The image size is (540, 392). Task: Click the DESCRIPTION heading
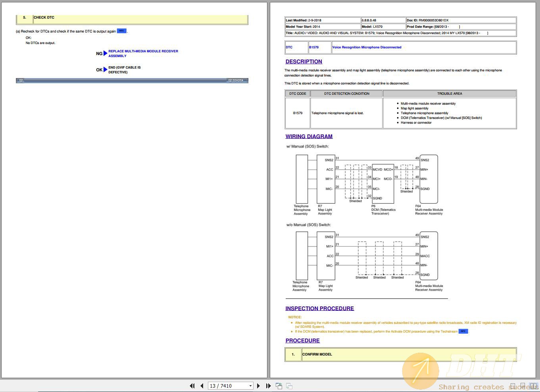pyautogui.click(x=304, y=61)
